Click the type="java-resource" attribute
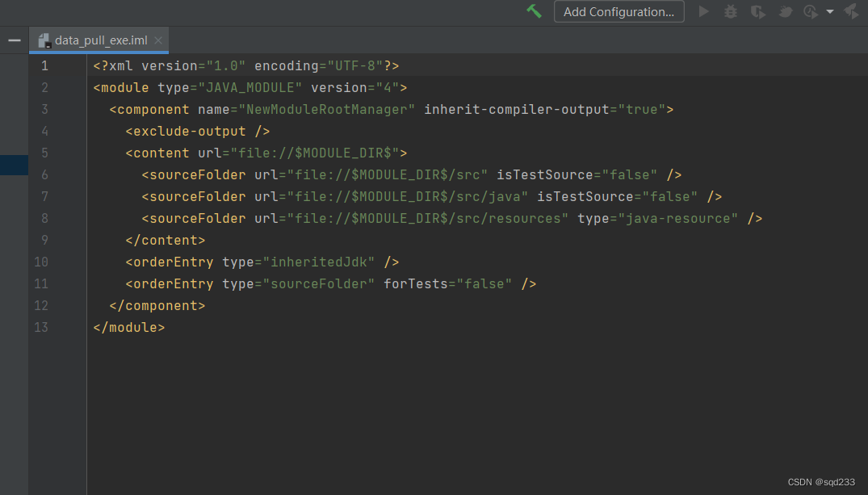Screen dimensions: 868x495 pyautogui.click(x=657, y=218)
